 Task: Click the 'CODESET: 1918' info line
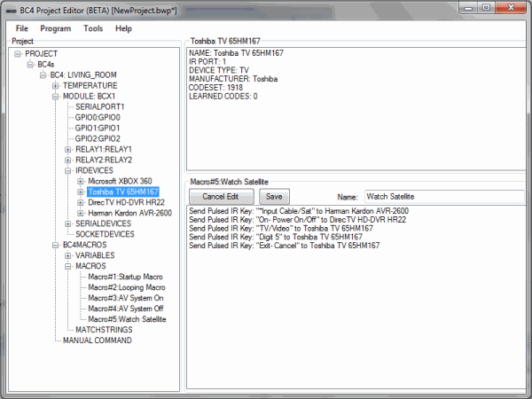point(215,88)
